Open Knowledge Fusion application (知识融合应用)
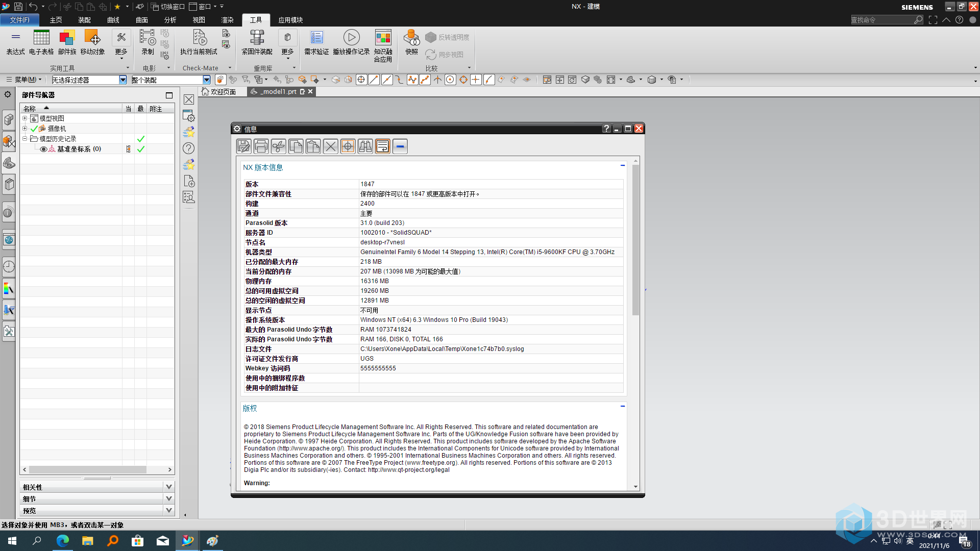The image size is (980, 551). pos(383,46)
